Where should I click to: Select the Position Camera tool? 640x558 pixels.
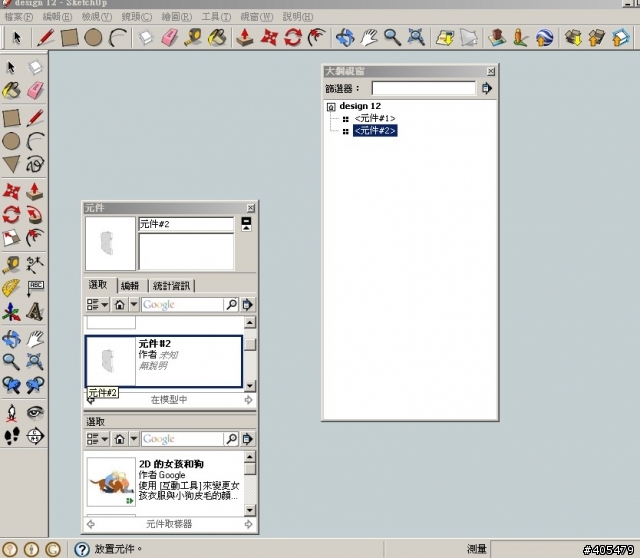point(11,413)
